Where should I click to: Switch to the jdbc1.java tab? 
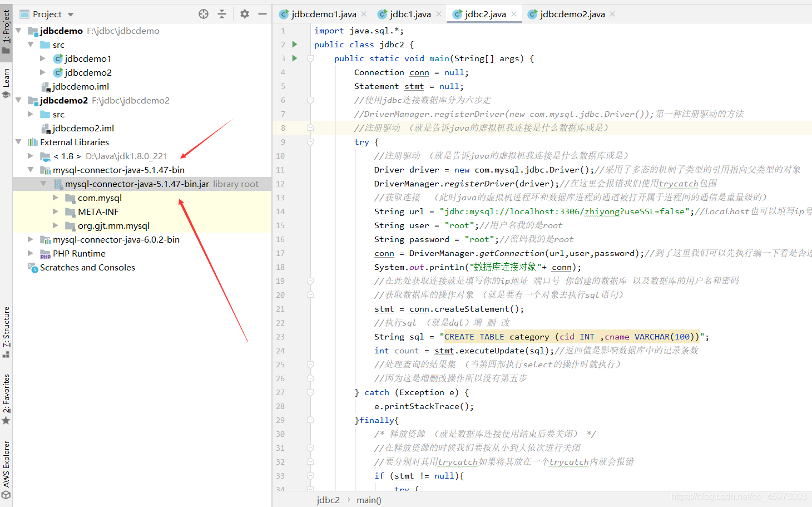coord(410,14)
